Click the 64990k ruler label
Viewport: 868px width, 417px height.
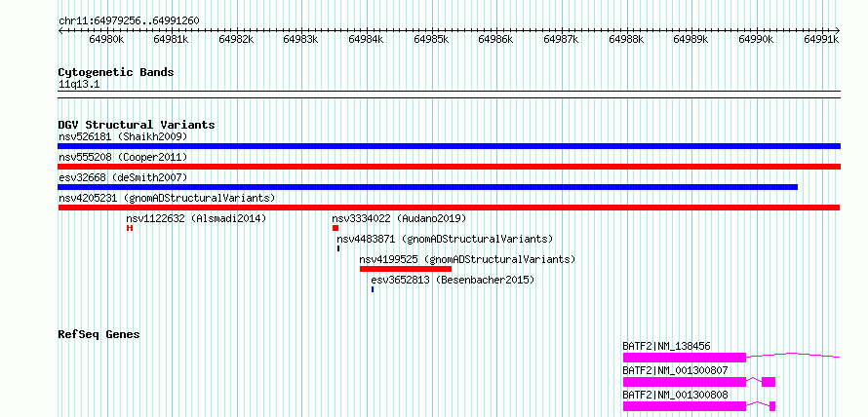tap(756, 39)
